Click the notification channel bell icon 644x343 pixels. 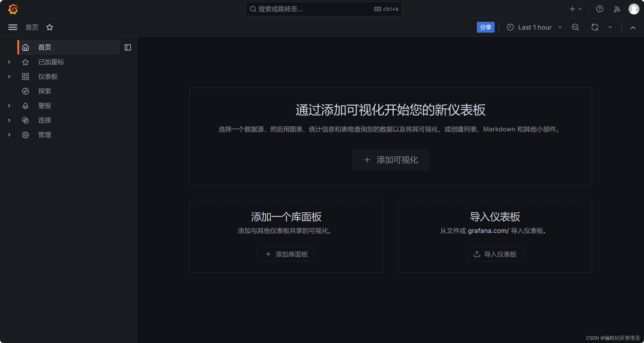point(26,106)
